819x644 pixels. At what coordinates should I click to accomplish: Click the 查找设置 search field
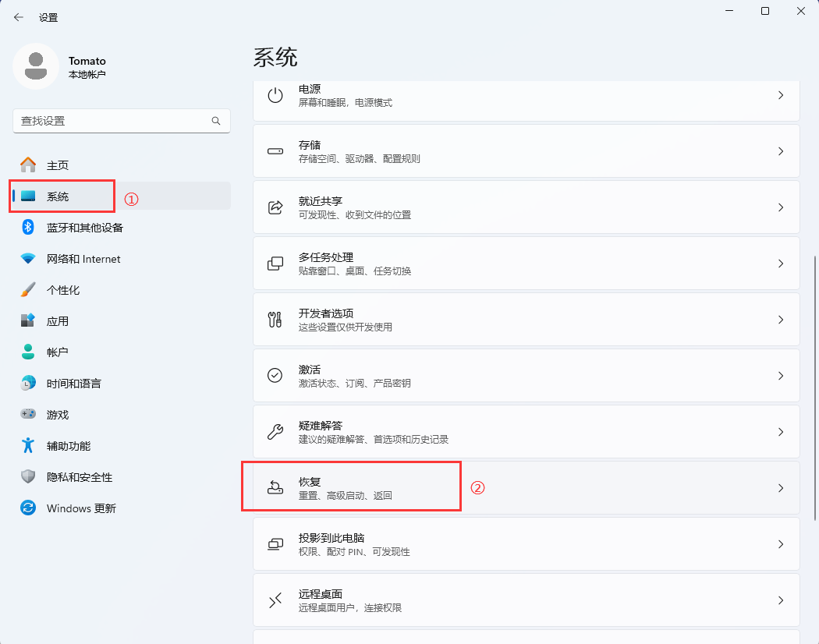tap(113, 122)
